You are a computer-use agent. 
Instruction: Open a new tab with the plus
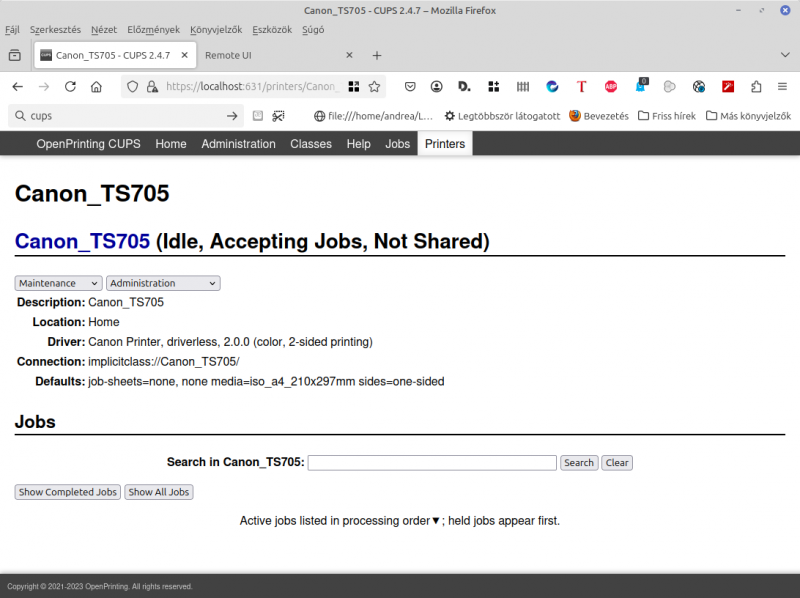pos(377,55)
